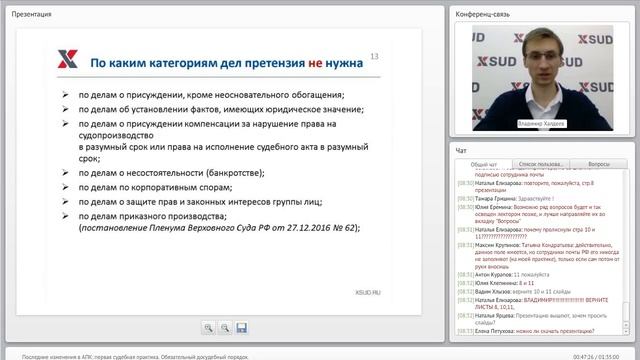The width and height of the screenshot is (640, 360).
Task: Click the Презентация panel title
Action: click(31, 14)
